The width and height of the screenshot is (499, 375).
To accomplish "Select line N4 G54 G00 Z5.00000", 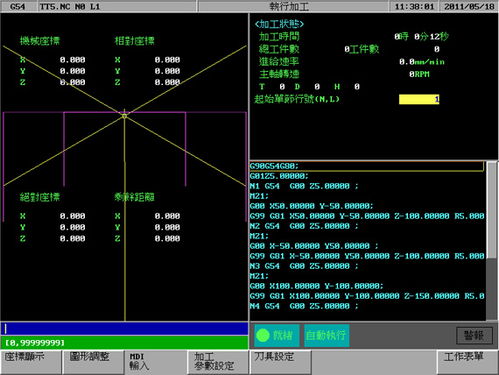I will click(304, 306).
